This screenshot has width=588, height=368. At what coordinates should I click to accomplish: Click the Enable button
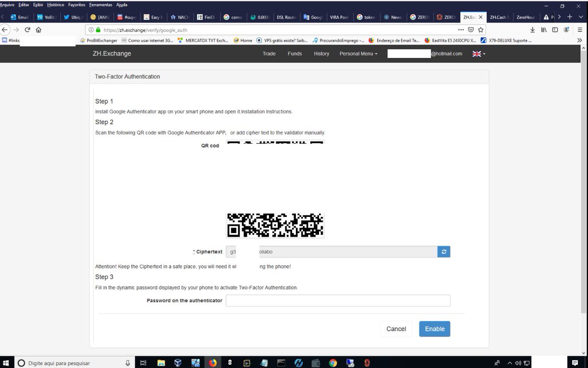pyautogui.click(x=435, y=329)
